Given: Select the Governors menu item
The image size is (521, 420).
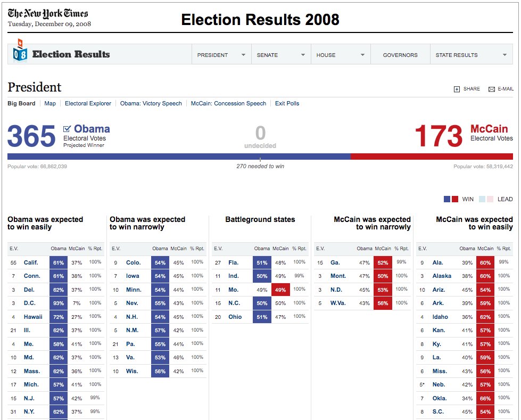Looking at the screenshot, I should pyautogui.click(x=400, y=55).
